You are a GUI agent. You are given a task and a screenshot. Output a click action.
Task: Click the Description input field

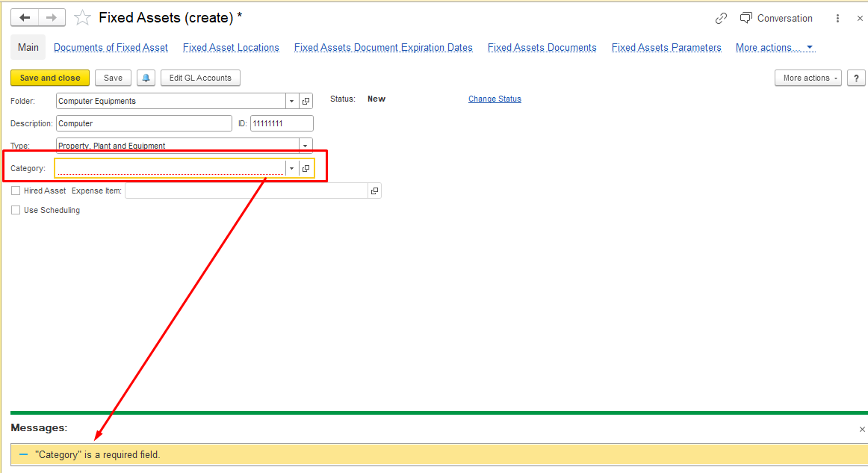pos(143,123)
